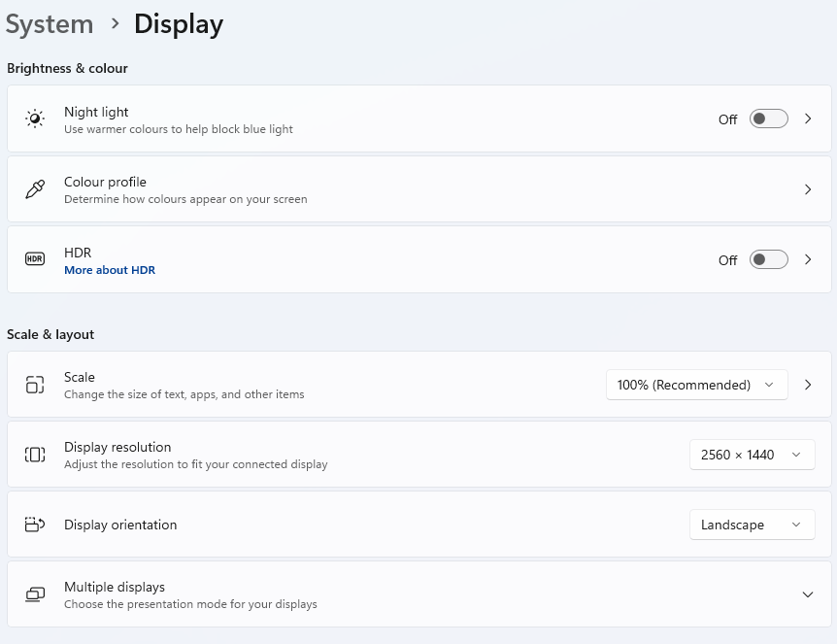
Task: Click 'Determine how colours appear on your screen'
Action: pos(185,199)
